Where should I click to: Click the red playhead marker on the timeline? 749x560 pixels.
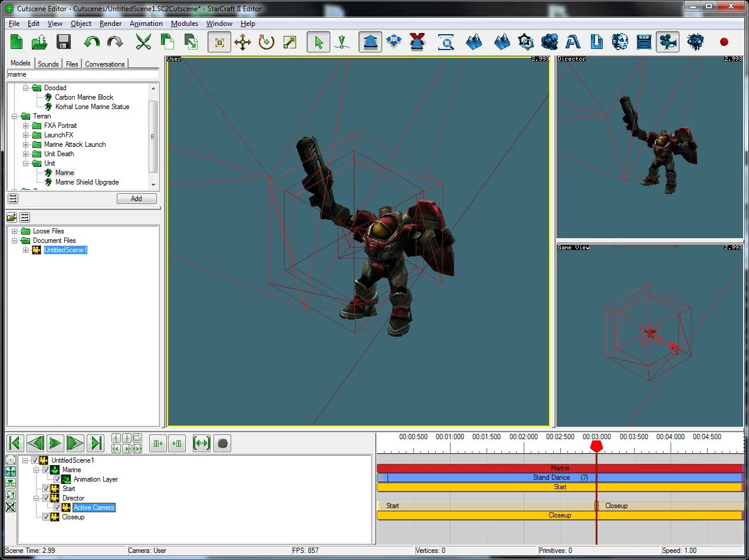pos(596,446)
